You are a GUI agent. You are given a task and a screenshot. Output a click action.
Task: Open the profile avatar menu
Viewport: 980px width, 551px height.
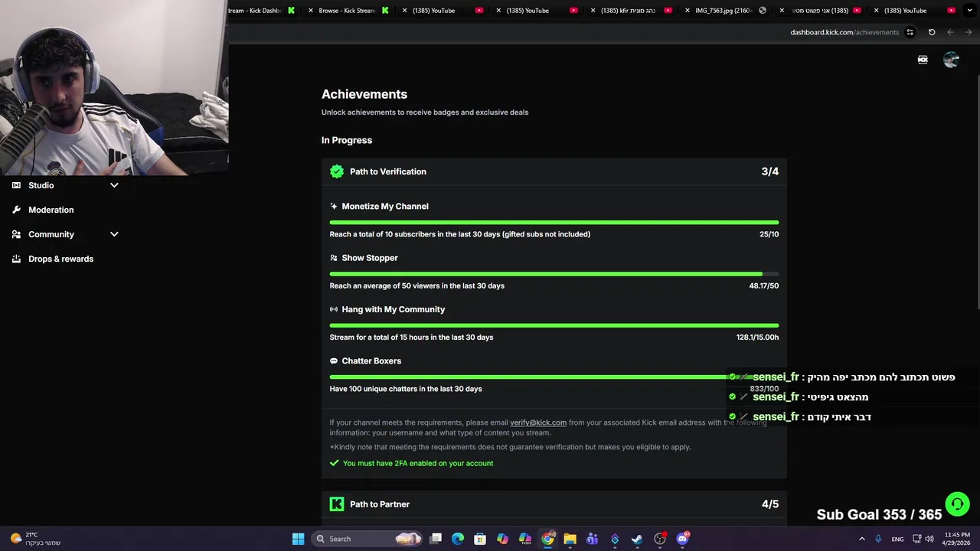coord(951,60)
